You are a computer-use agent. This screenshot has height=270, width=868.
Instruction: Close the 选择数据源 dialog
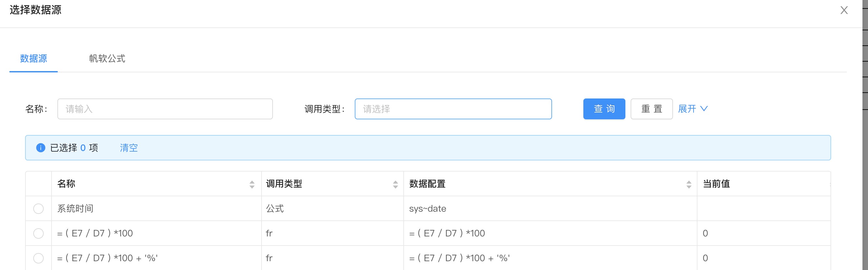(844, 10)
